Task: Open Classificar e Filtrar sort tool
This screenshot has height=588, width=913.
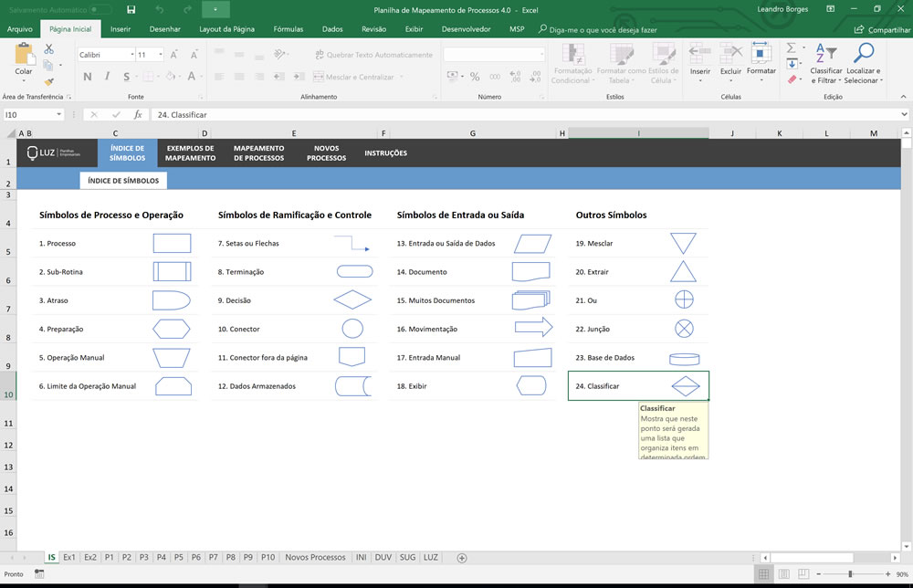Action: [825, 64]
